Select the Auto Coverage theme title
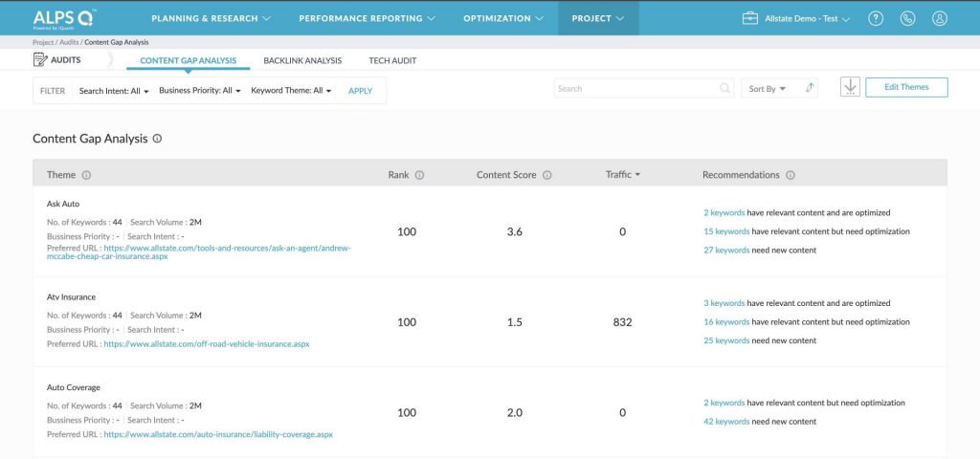 (73, 388)
